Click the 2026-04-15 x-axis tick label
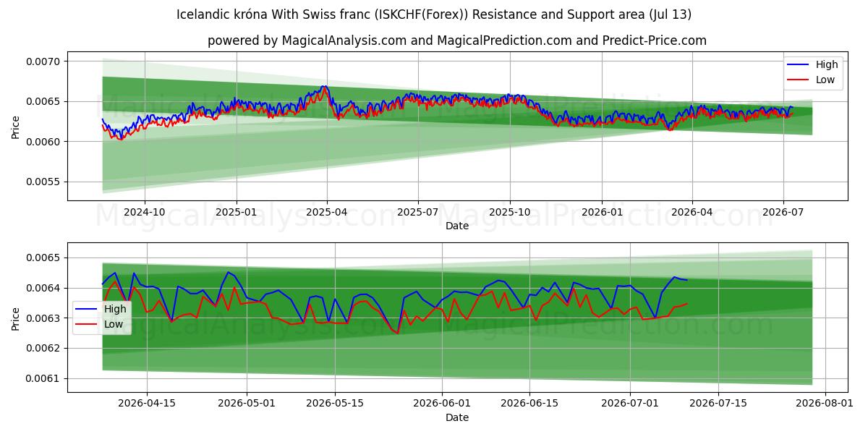Viewport: 868px width, 434px height. (147, 404)
